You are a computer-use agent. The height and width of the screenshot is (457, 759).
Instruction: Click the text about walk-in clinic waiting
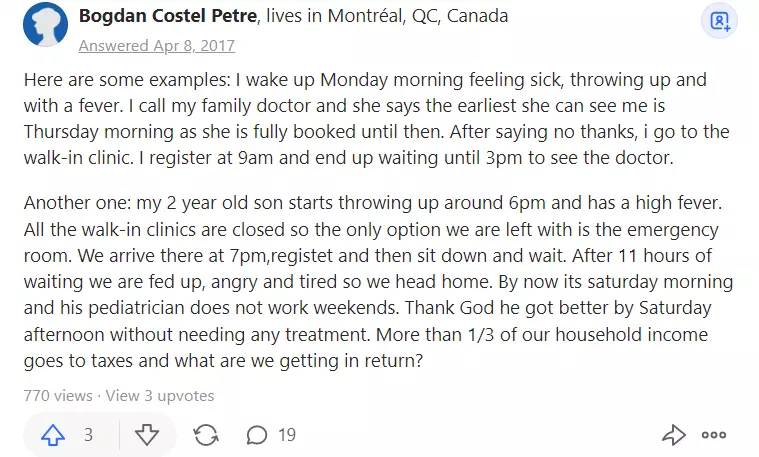tap(349, 158)
